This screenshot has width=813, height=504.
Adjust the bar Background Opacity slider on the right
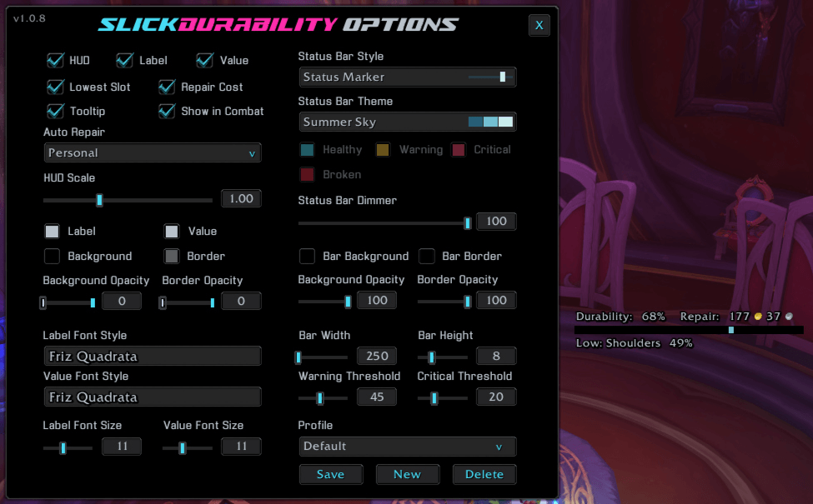[x=324, y=301]
